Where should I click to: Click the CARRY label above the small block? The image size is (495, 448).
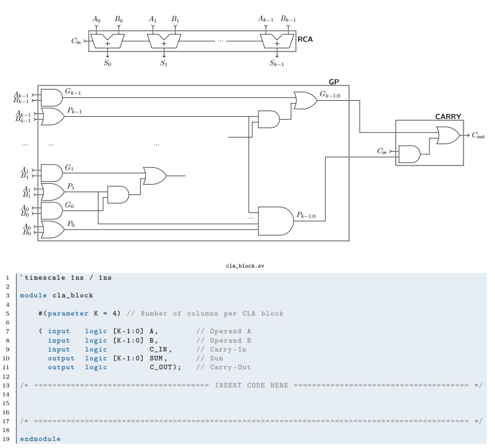point(448,117)
